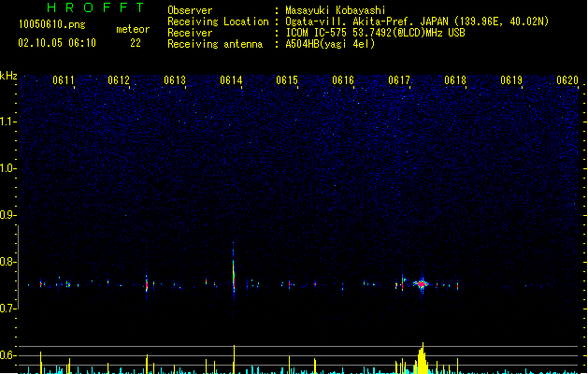Select the 0618 time marker
The image size is (588, 374).
455,80
